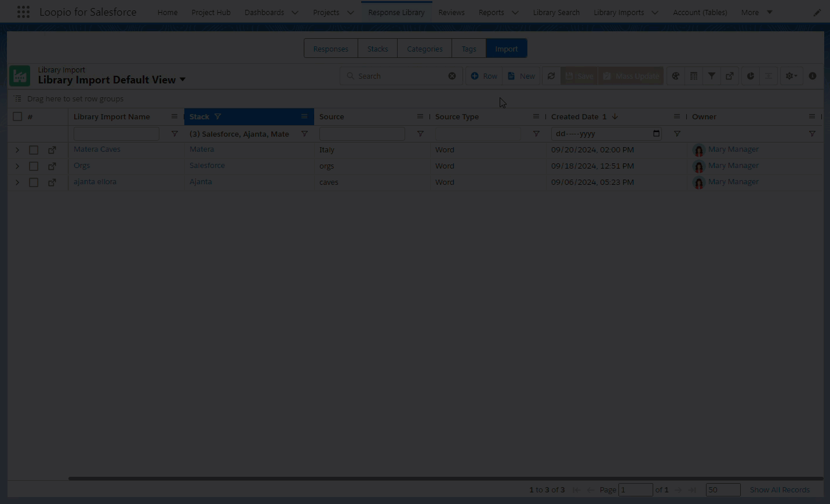This screenshot has width=830, height=504.
Task: Switch to the Tags tab
Action: click(x=469, y=49)
